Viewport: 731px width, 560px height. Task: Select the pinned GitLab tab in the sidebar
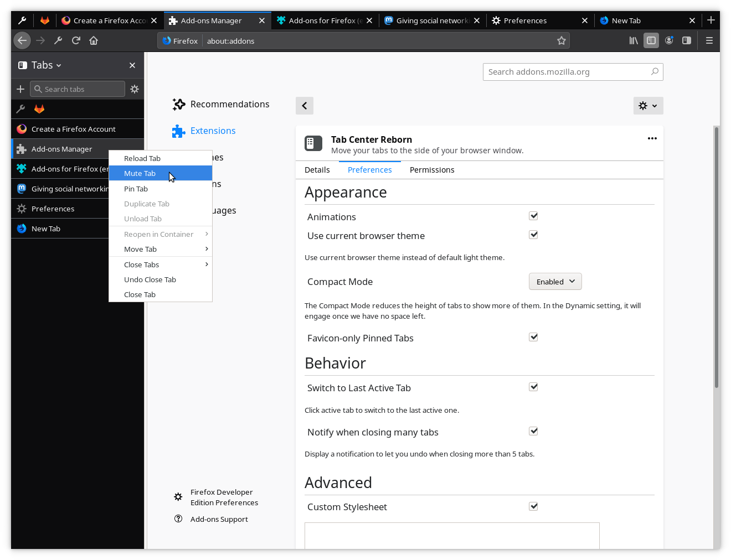39,109
